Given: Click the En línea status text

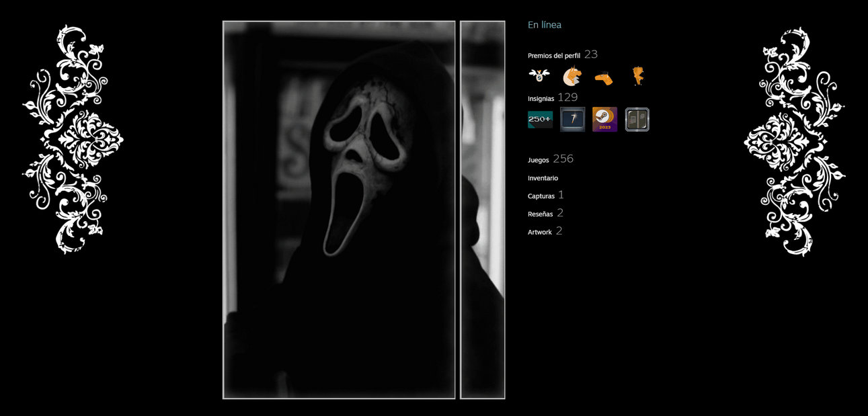Looking at the screenshot, I should (x=544, y=25).
